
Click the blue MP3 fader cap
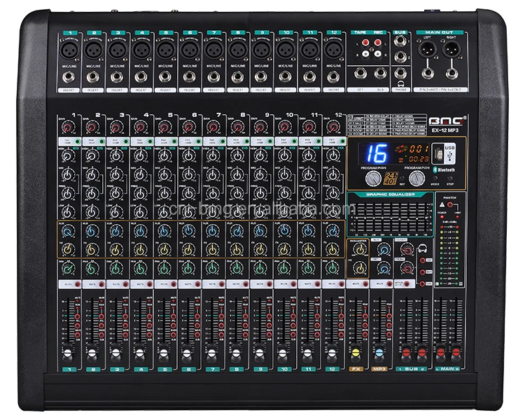379,353
